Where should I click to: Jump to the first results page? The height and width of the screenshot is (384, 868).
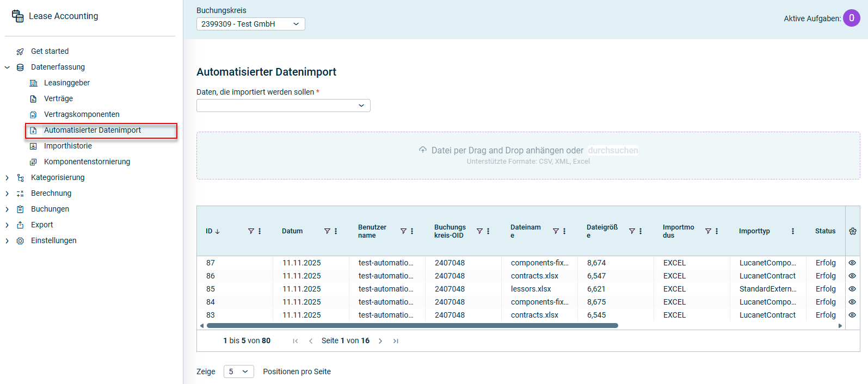[x=296, y=341]
